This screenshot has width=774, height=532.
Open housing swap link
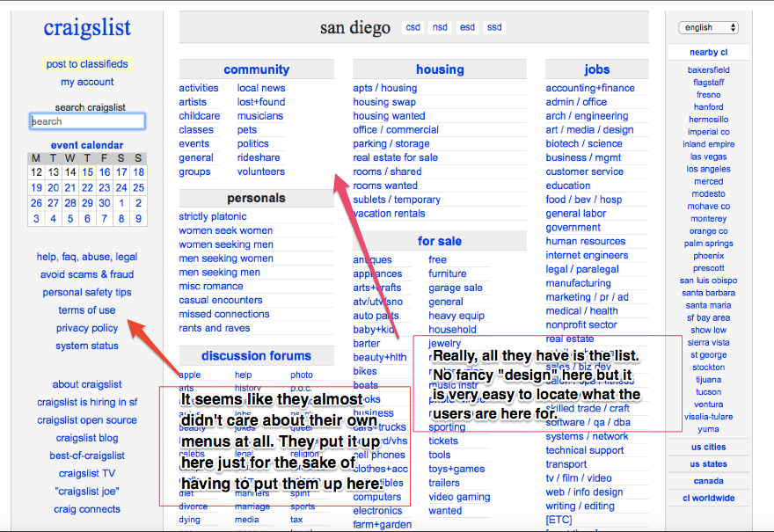click(x=384, y=102)
